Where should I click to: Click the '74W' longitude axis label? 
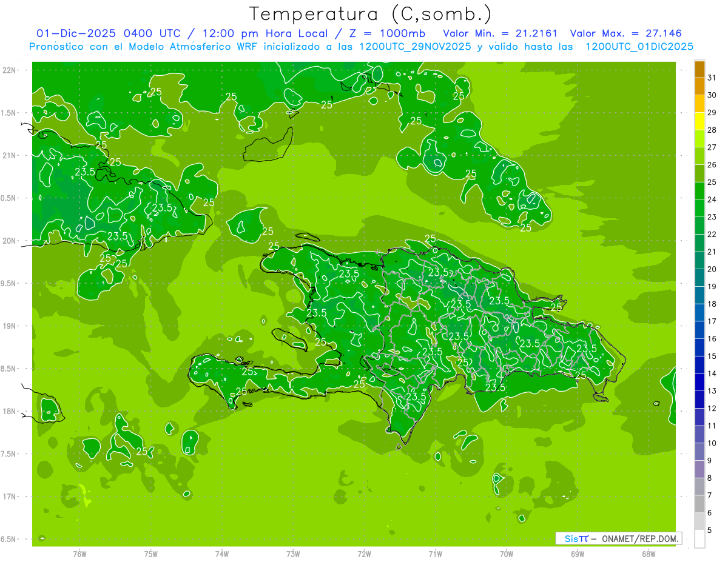222,554
